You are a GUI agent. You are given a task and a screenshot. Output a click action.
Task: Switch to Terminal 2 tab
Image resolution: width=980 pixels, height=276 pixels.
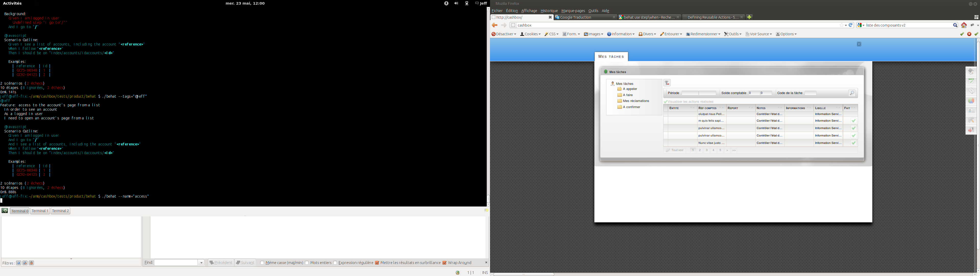60,211
